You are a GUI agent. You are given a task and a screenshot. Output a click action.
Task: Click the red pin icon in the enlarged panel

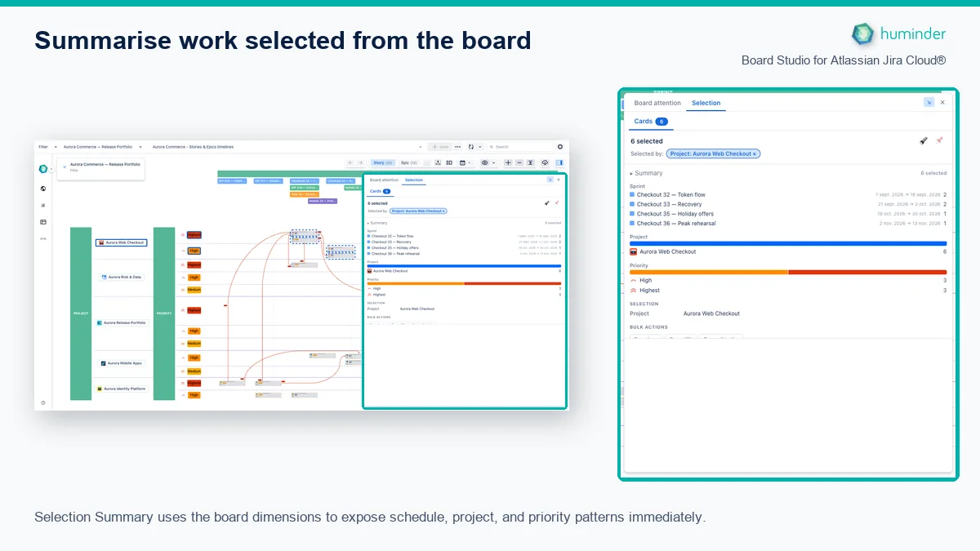939,140
